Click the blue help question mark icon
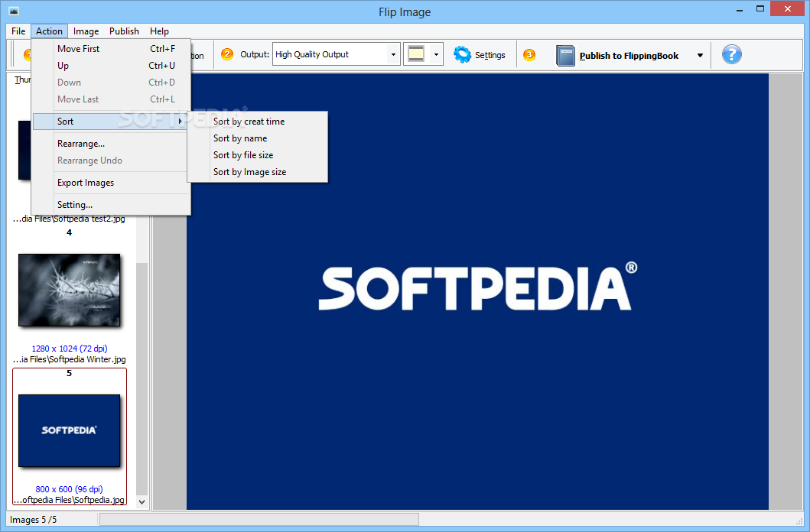The image size is (810, 532). tap(731, 54)
